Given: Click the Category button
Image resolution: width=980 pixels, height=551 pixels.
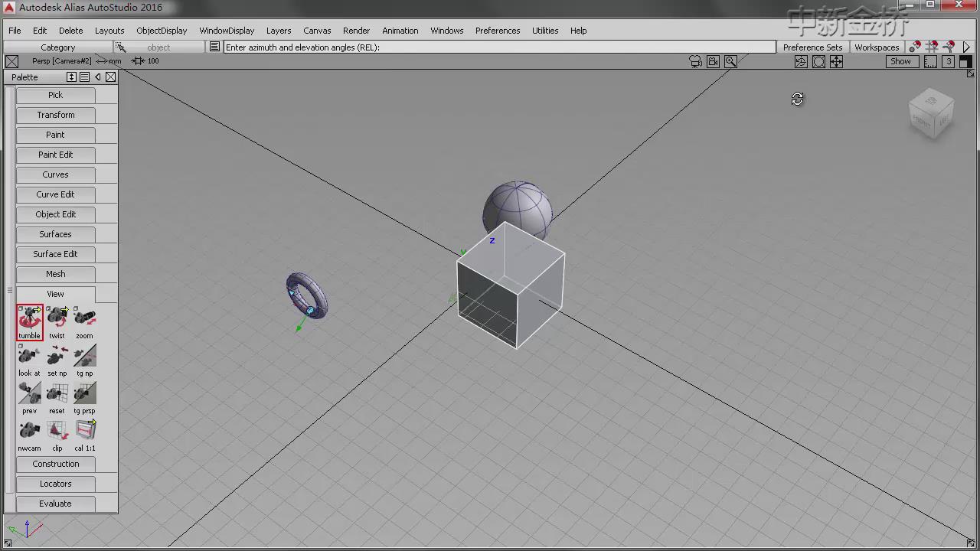Looking at the screenshot, I should [x=58, y=47].
